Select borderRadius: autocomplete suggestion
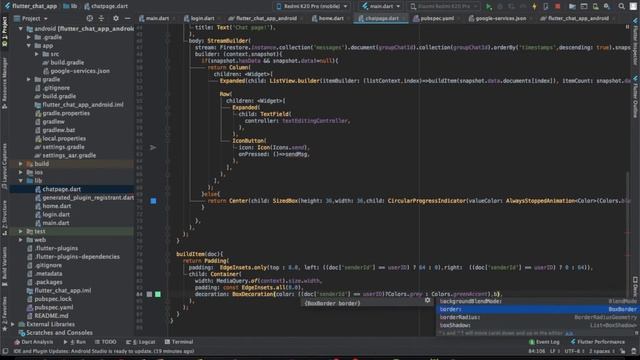 (x=536, y=318)
